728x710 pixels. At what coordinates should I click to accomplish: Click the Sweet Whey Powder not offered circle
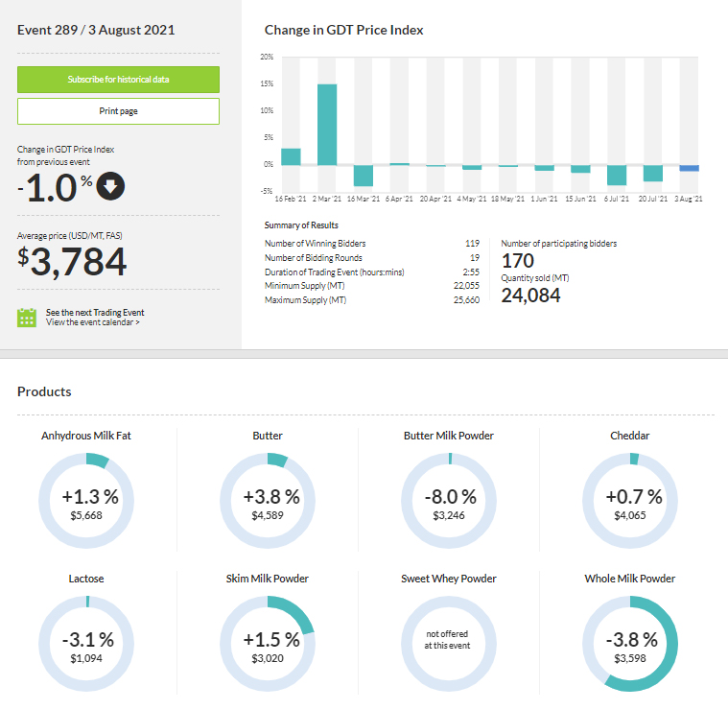pyautogui.click(x=449, y=644)
